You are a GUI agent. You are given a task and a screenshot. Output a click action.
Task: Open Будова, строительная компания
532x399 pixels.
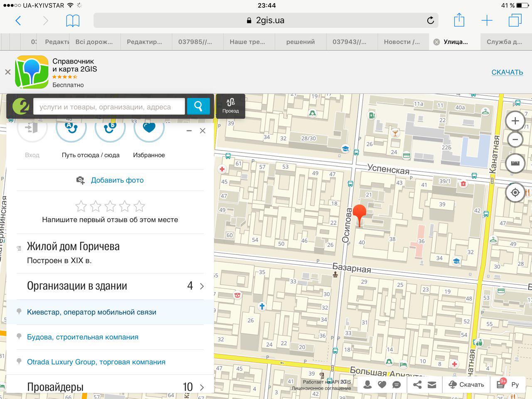(x=83, y=337)
